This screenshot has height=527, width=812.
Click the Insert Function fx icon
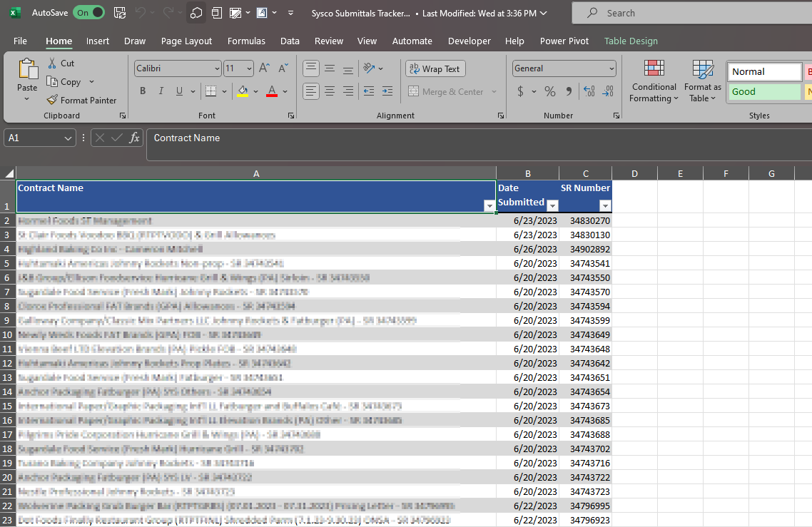pos(134,138)
